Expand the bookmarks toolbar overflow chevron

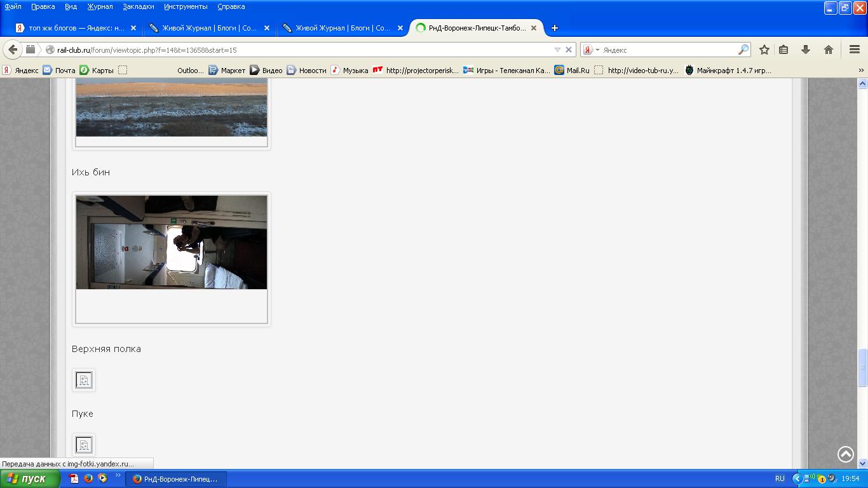(x=861, y=71)
